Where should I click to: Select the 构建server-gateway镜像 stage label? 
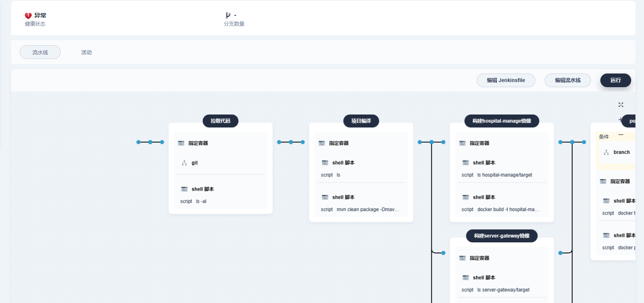coord(502,236)
